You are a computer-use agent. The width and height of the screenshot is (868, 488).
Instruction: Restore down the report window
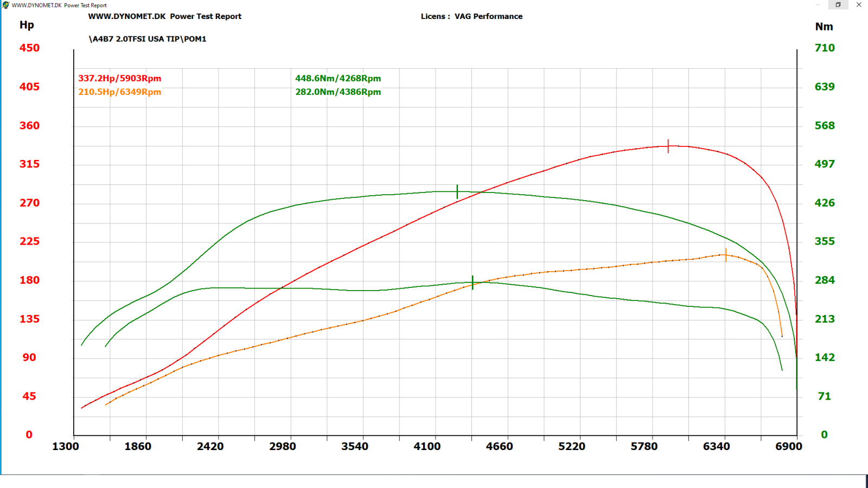point(838,5)
